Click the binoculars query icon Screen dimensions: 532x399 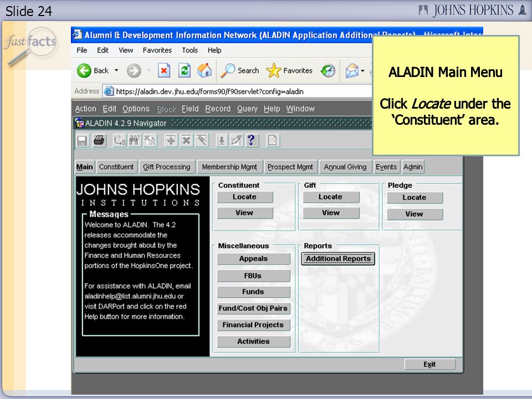coord(135,140)
